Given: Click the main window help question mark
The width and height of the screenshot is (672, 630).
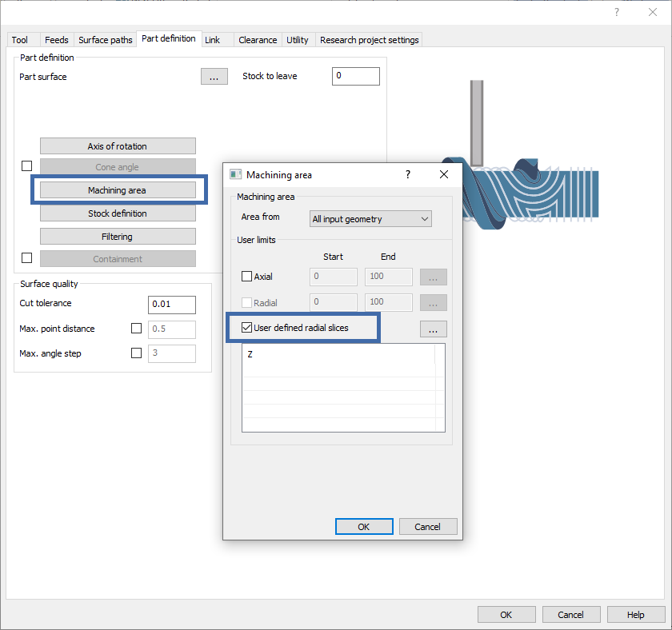Looking at the screenshot, I should [x=616, y=12].
